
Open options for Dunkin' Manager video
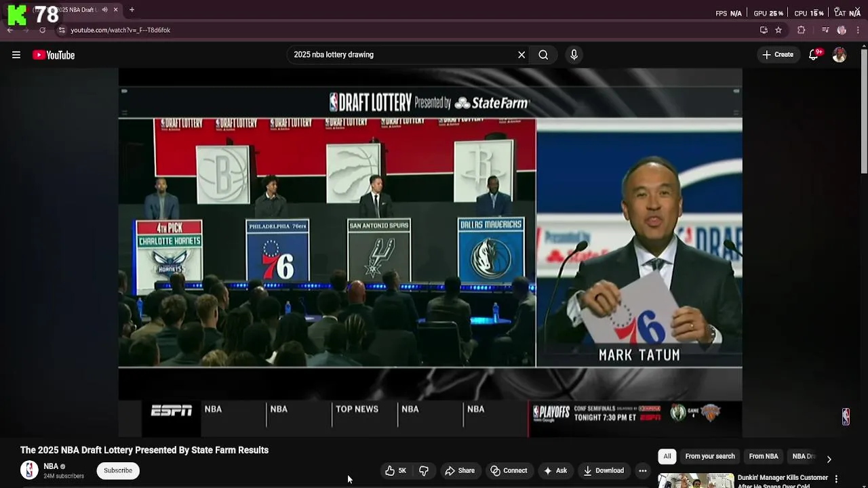click(836, 479)
